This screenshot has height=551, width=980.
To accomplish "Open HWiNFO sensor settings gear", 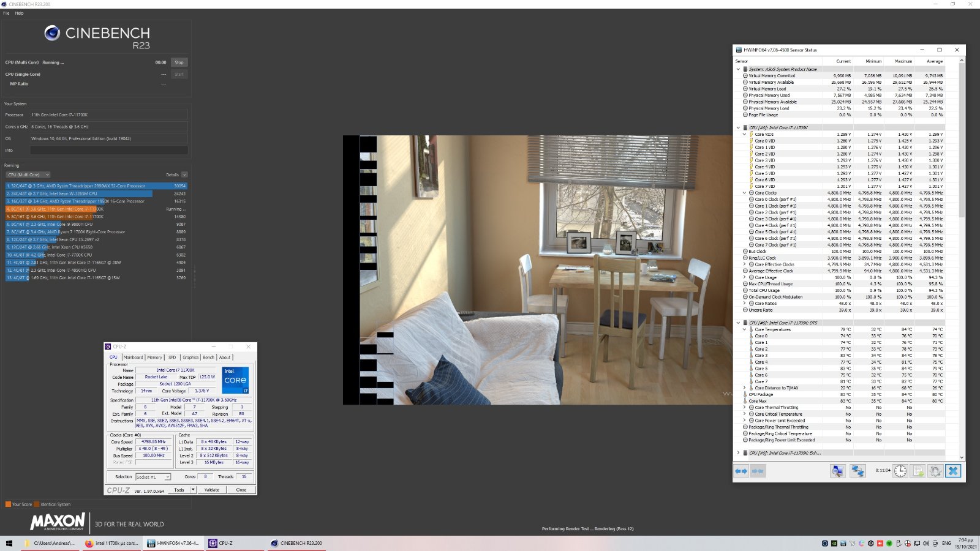I will (x=935, y=471).
